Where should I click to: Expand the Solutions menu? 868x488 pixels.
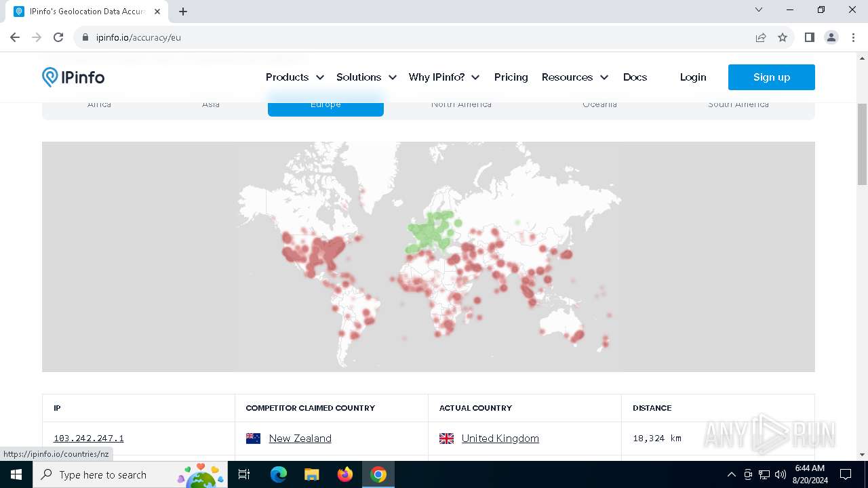366,77
